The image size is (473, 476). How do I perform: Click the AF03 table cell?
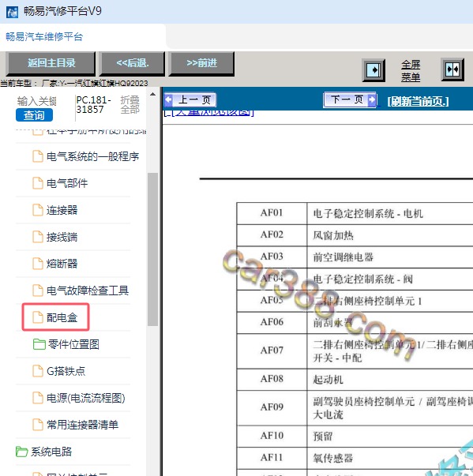pos(272,257)
